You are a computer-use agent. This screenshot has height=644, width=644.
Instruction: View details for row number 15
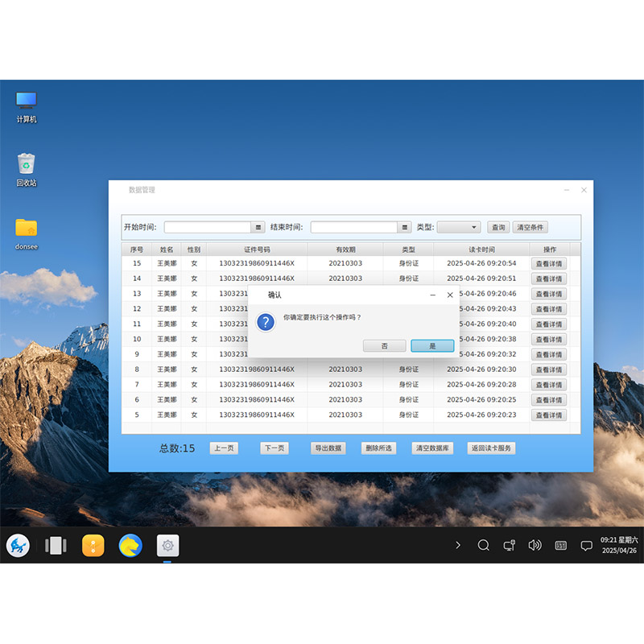[x=548, y=264]
